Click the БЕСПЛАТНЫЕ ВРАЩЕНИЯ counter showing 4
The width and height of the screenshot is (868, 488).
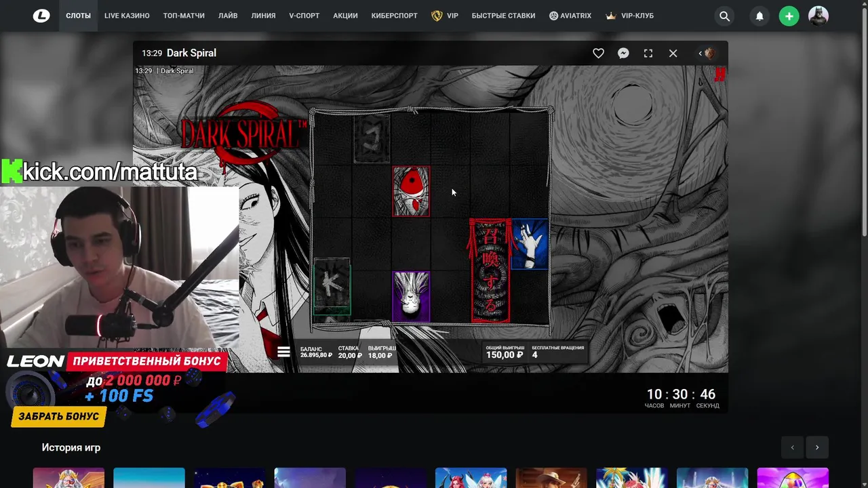coord(557,352)
